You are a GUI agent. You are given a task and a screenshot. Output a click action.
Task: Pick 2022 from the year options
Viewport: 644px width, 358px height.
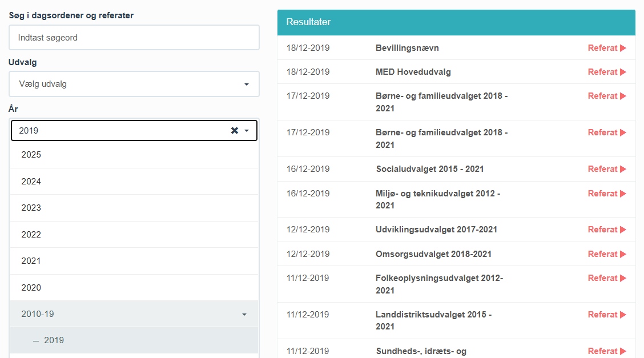click(x=31, y=235)
